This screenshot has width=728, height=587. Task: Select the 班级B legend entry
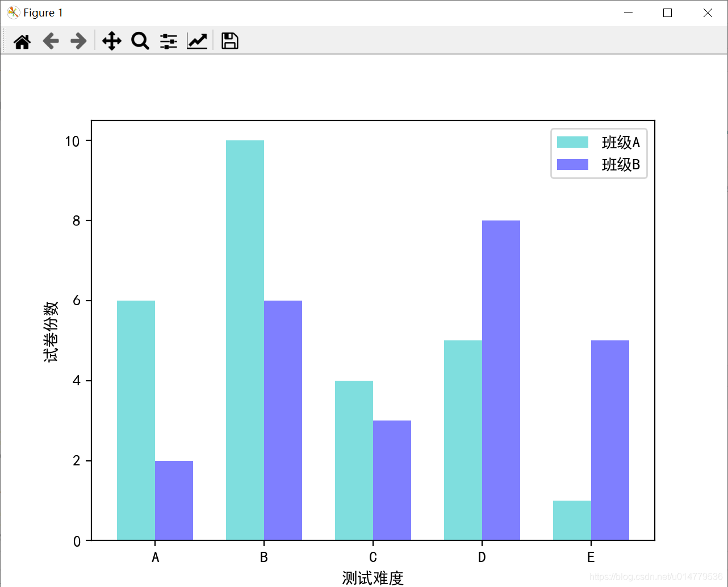[x=621, y=164]
